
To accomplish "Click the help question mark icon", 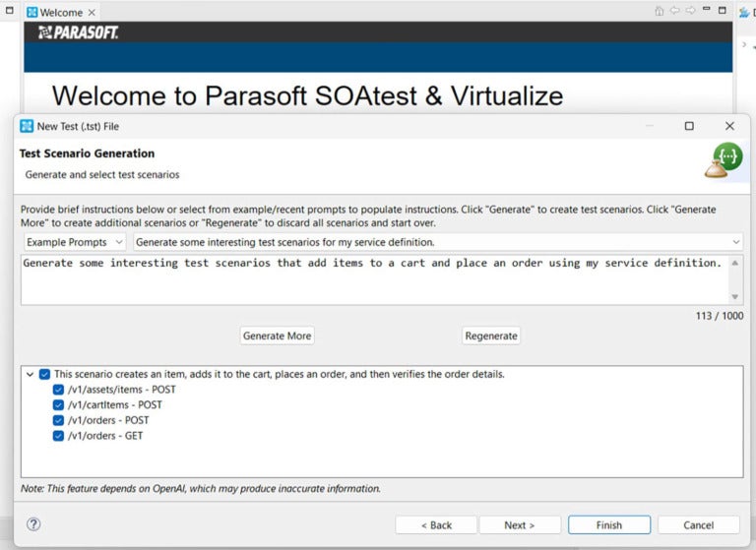I will (x=33, y=524).
